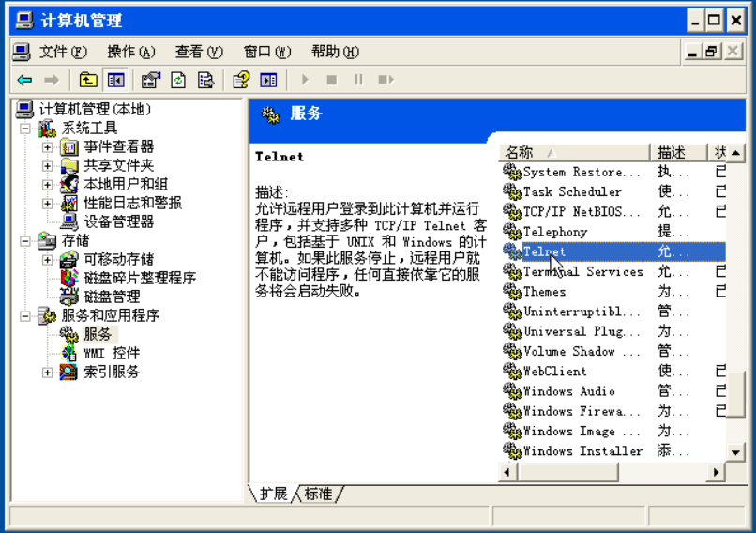Select the WebClient service row

pyautogui.click(x=612, y=371)
